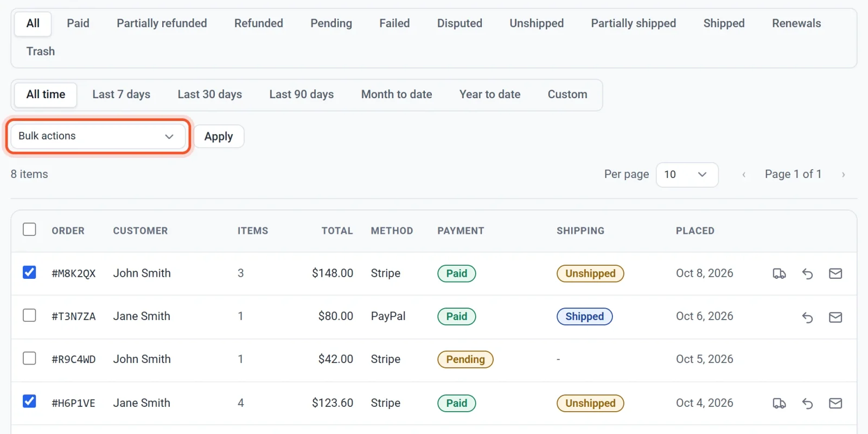This screenshot has width=868, height=434.
Task: Click refund arrow icon for order #M8K2QX
Action: tap(807, 273)
